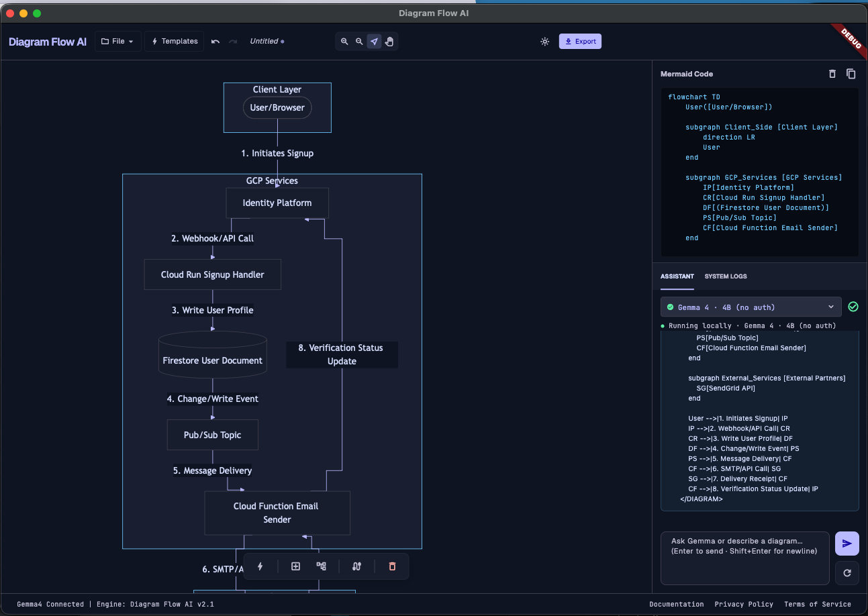Click the Untitled document name
Image resolution: width=868 pixels, height=616 pixels.
tap(264, 42)
